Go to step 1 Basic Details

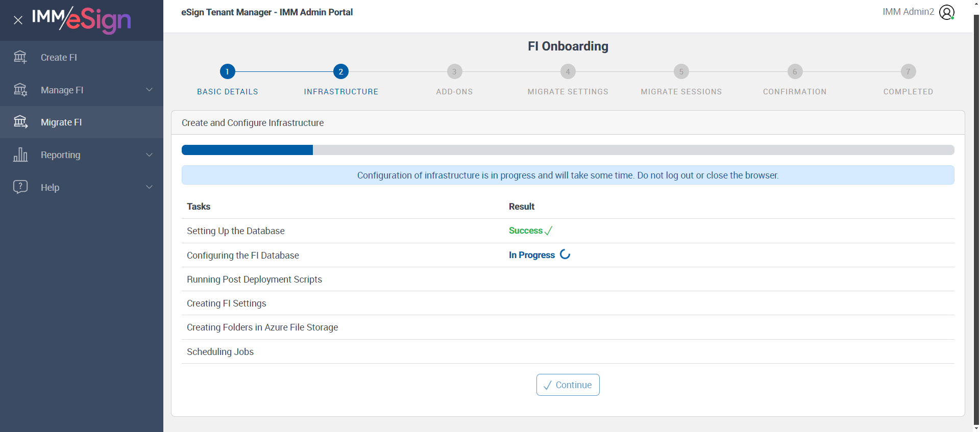click(x=228, y=72)
